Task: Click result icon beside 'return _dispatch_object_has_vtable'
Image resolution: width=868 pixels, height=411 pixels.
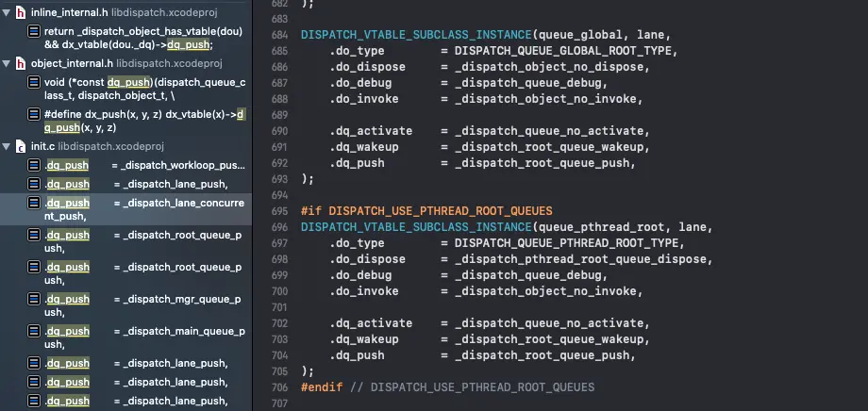Action: tap(34, 31)
